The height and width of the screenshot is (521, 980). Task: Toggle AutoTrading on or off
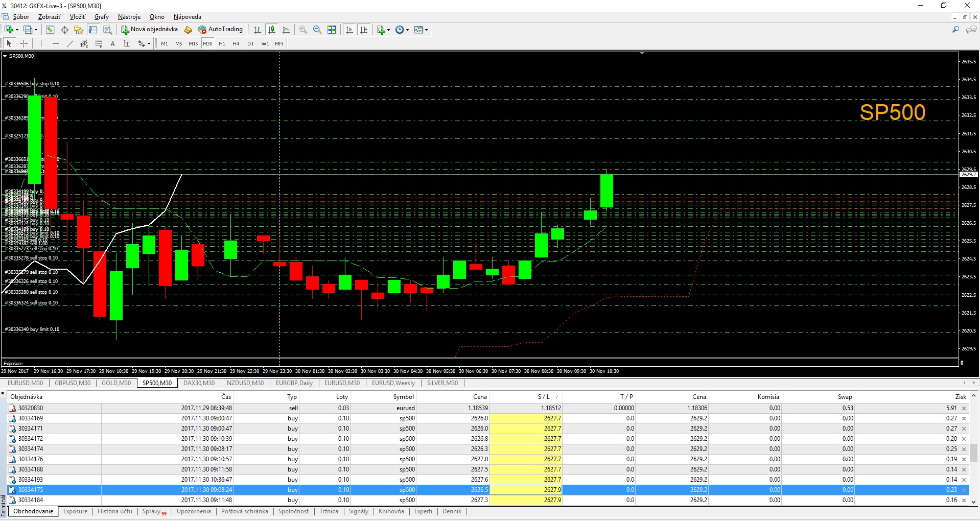pos(220,30)
